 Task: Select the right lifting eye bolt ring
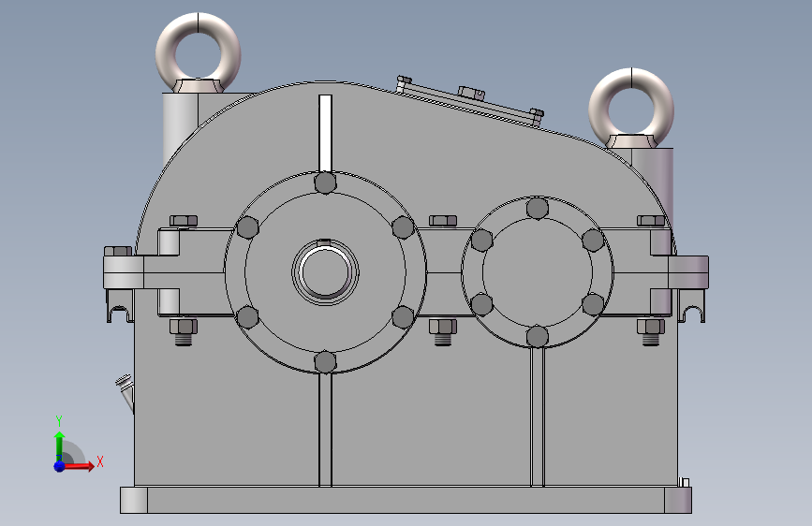(x=631, y=108)
